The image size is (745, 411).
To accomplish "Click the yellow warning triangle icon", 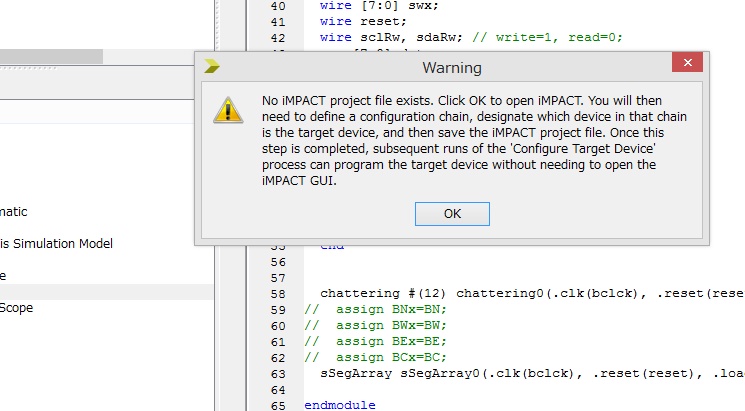I will (x=226, y=109).
